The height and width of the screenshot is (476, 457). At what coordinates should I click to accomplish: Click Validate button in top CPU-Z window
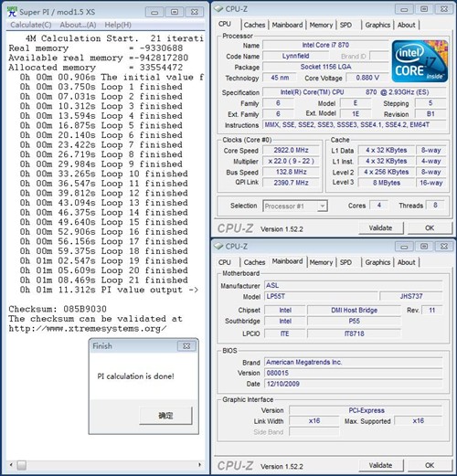(381, 227)
